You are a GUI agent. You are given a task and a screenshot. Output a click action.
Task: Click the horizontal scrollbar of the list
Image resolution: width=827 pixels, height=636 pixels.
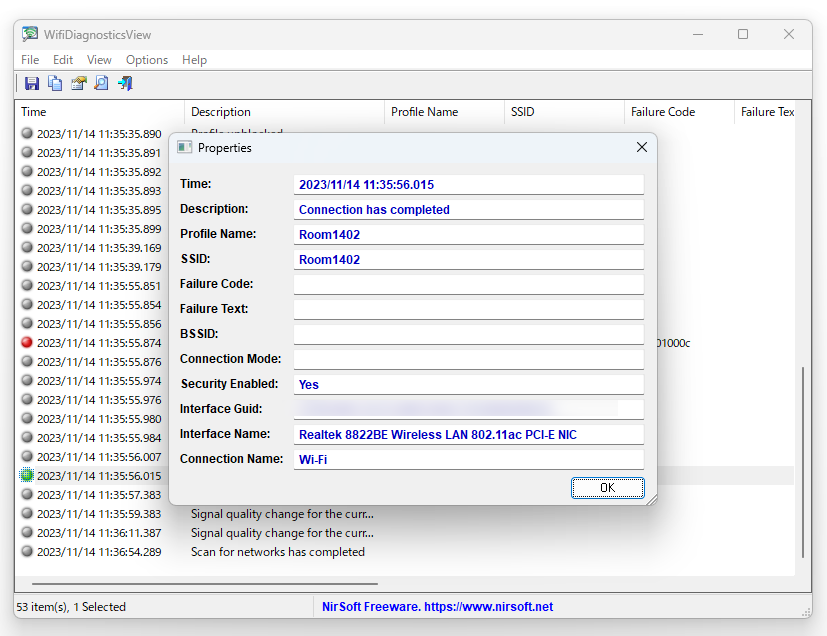pyautogui.click(x=205, y=584)
